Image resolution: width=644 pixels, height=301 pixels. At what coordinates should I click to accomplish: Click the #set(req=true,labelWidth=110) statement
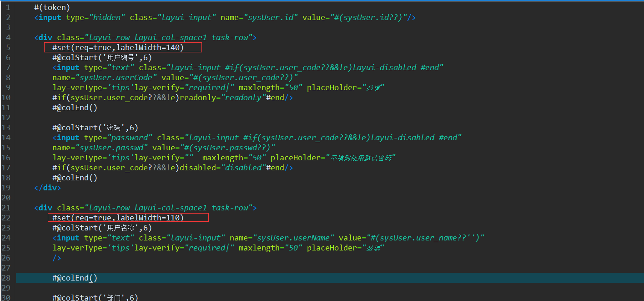pyautogui.click(x=118, y=218)
